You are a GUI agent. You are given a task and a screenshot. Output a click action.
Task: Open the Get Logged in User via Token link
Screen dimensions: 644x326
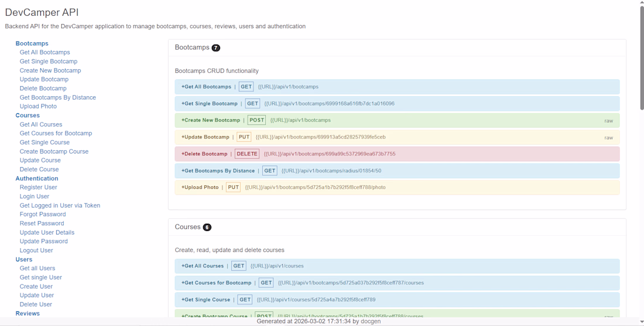60,206
